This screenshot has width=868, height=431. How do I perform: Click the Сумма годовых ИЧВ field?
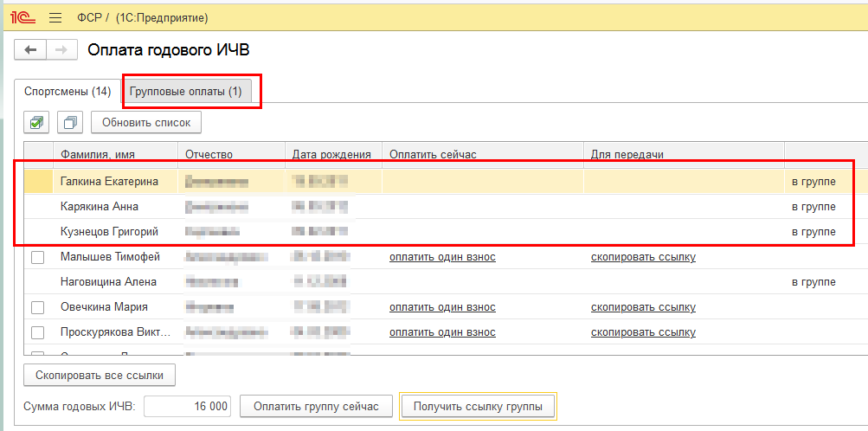point(188,406)
